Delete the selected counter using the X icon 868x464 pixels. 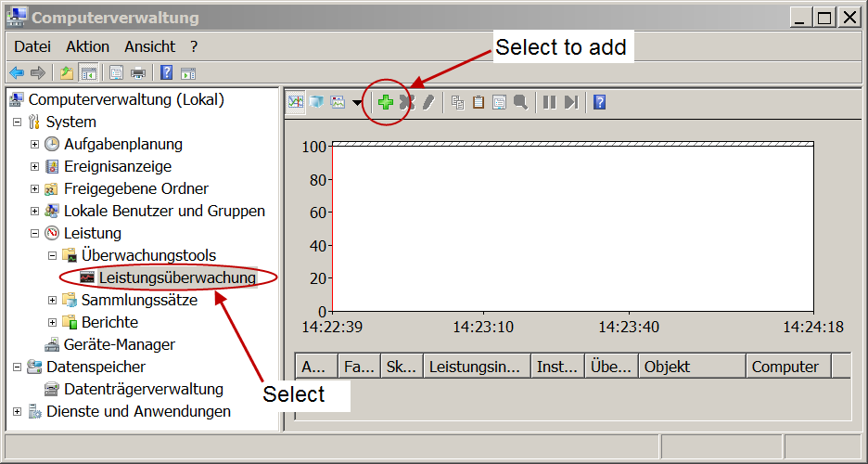click(407, 102)
